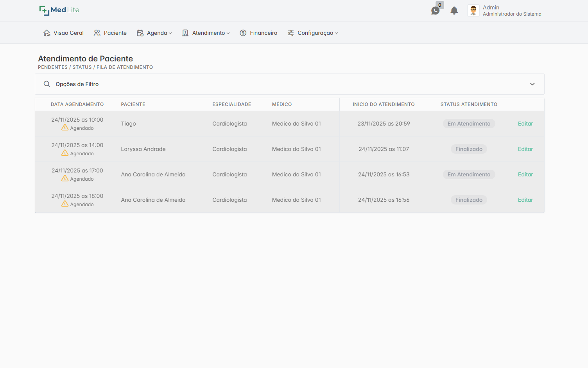Click the Admin user avatar
This screenshot has width=588, height=368.
click(473, 11)
